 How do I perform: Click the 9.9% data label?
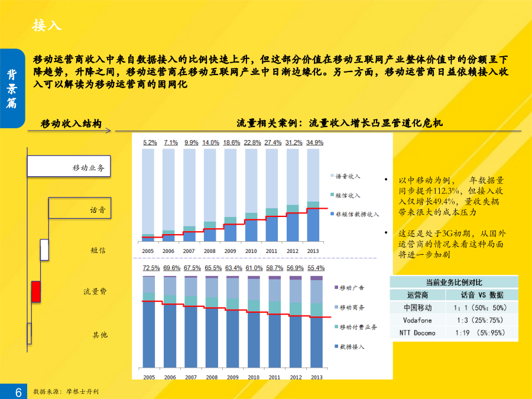[x=192, y=142]
